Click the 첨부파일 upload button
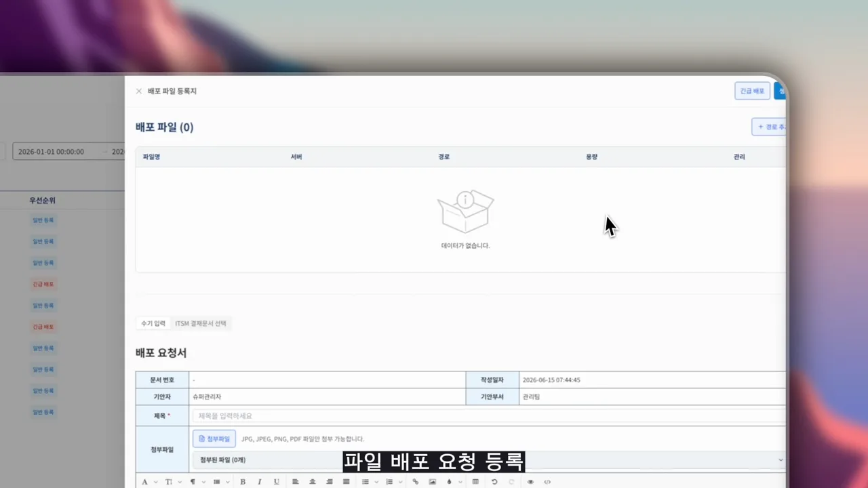The width and height of the screenshot is (868, 488). pos(214,439)
